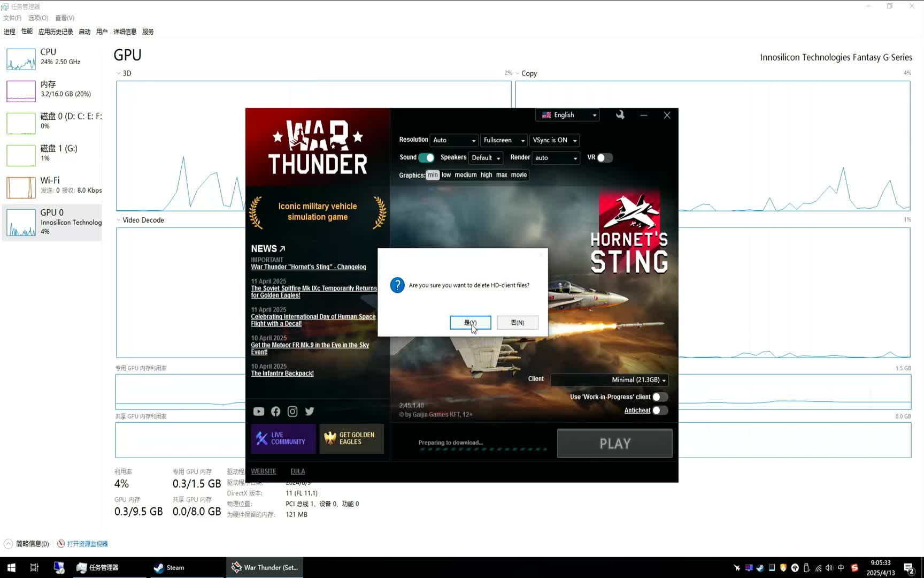Open Steam from the taskbar
Image resolution: width=924 pixels, height=578 pixels.
pyautogui.click(x=169, y=567)
